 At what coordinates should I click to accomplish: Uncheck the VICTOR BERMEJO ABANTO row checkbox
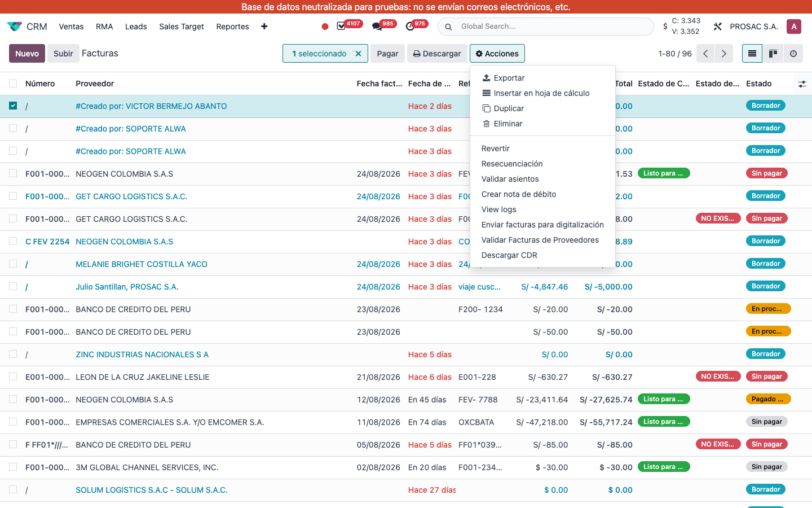(13, 106)
